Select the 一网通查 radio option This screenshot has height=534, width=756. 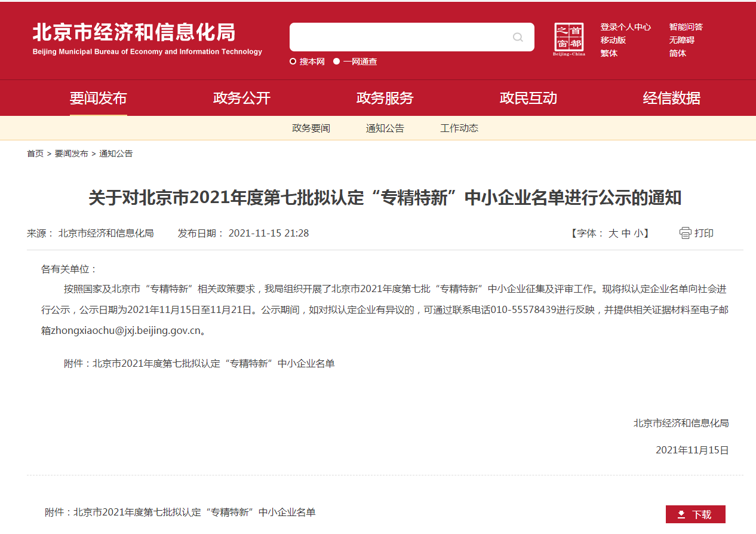click(337, 62)
